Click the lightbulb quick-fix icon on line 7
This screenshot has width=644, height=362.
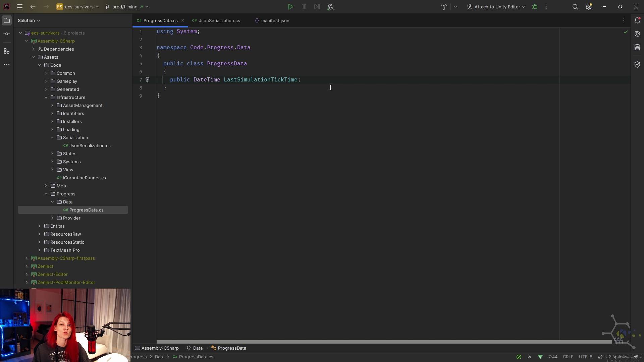click(x=147, y=80)
